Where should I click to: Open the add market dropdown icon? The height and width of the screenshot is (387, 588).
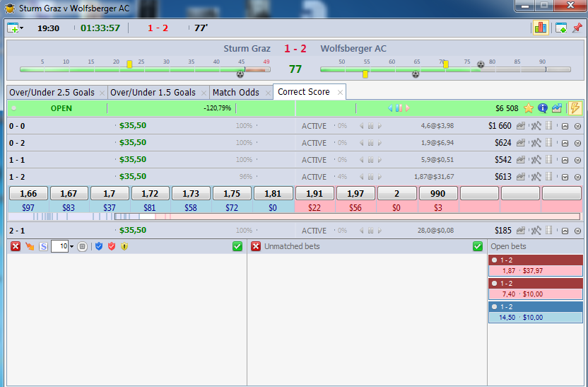pyautogui.click(x=15, y=28)
